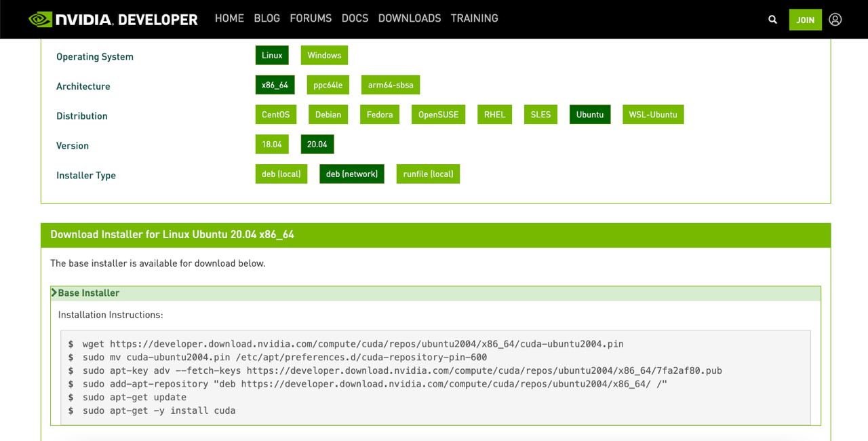
Task: Click the Base Installer heading text
Action: point(89,293)
